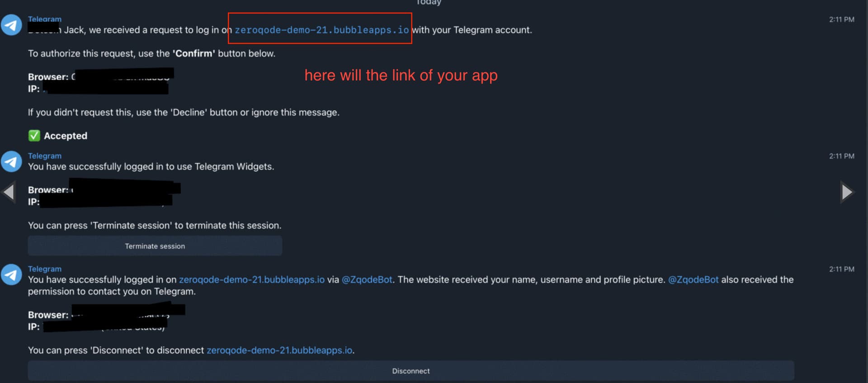Click the 'Accepted' status text
868x383 pixels.
click(x=66, y=136)
